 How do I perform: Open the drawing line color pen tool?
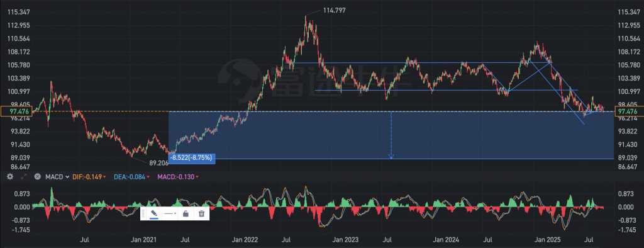tap(154, 214)
